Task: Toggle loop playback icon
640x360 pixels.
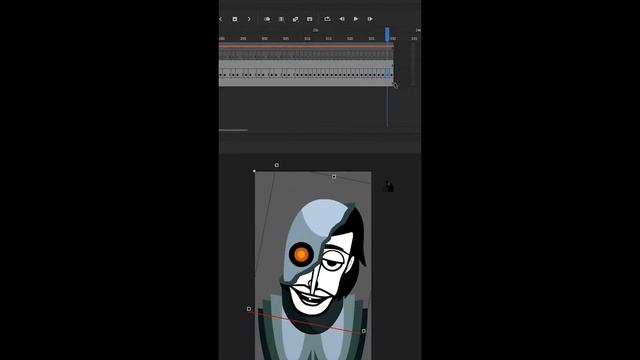Action: point(327,19)
